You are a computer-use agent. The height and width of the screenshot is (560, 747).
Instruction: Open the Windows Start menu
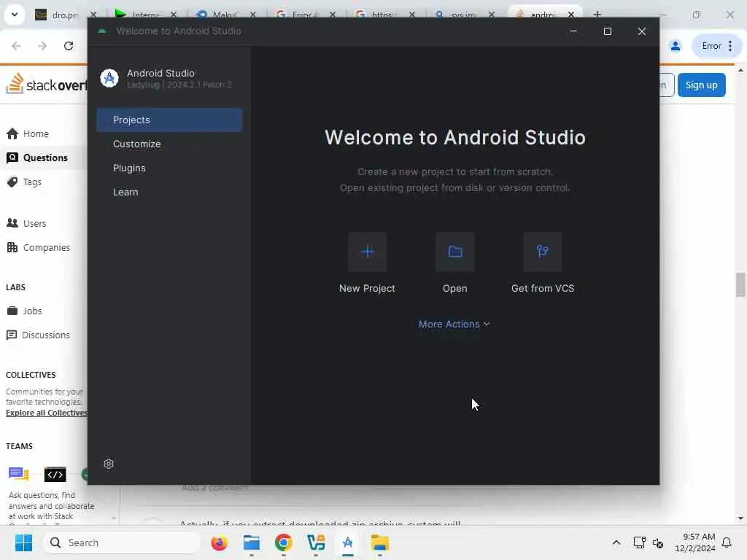pos(23,542)
